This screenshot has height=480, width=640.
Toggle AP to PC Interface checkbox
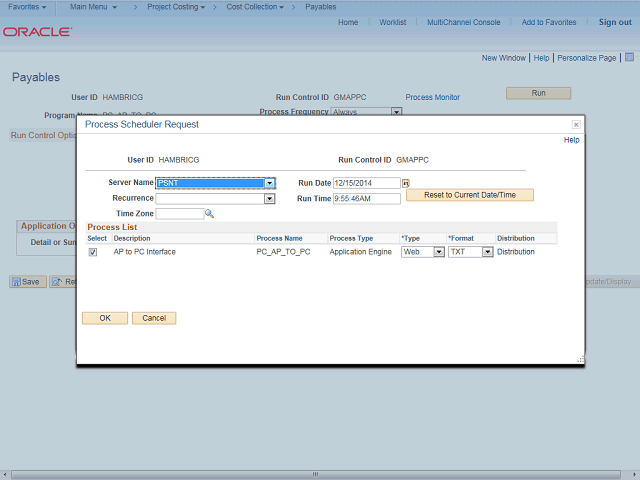93,252
